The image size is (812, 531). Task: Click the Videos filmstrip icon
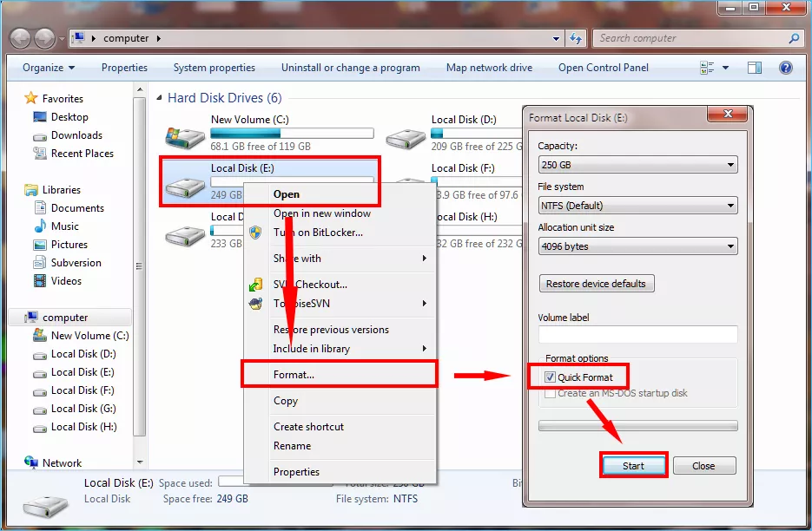tap(40, 281)
